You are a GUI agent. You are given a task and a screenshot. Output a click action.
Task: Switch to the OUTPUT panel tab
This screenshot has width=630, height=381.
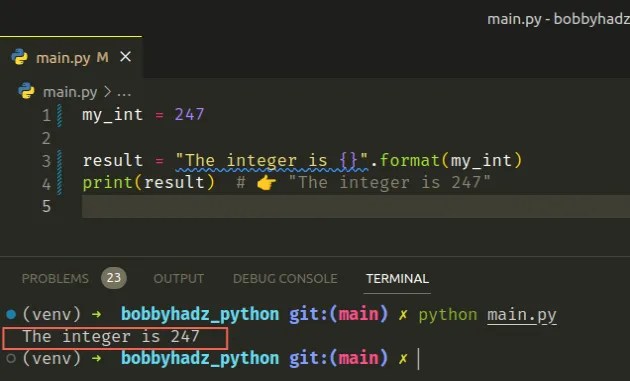[x=178, y=279]
